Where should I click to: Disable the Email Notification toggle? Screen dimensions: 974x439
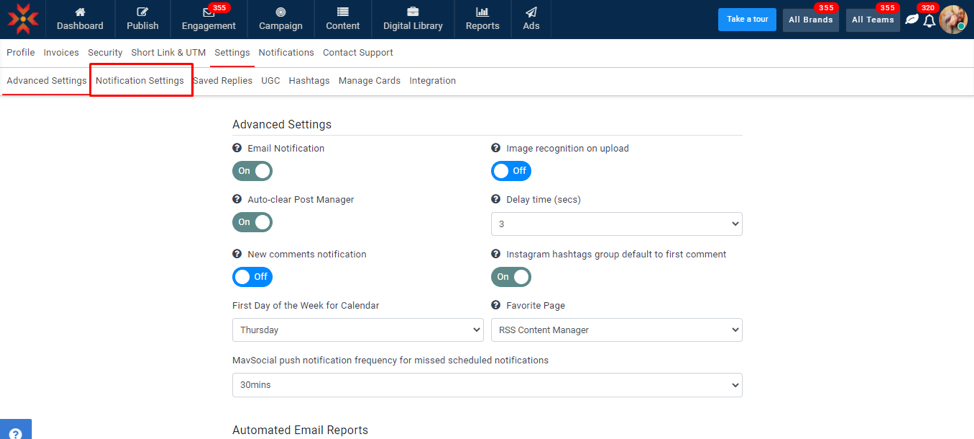coord(252,171)
